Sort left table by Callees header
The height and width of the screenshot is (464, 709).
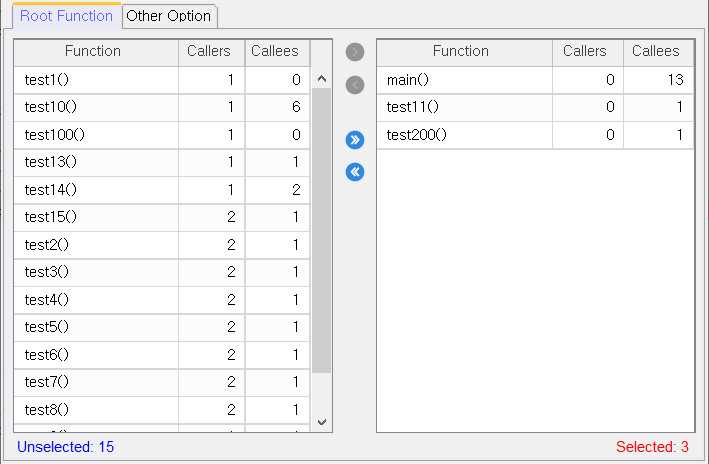(x=277, y=53)
